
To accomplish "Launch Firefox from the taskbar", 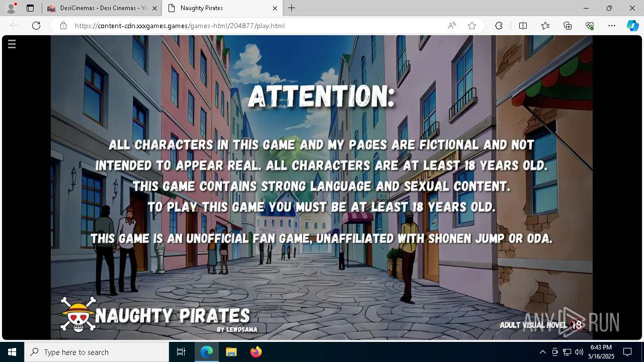I will pos(256,352).
